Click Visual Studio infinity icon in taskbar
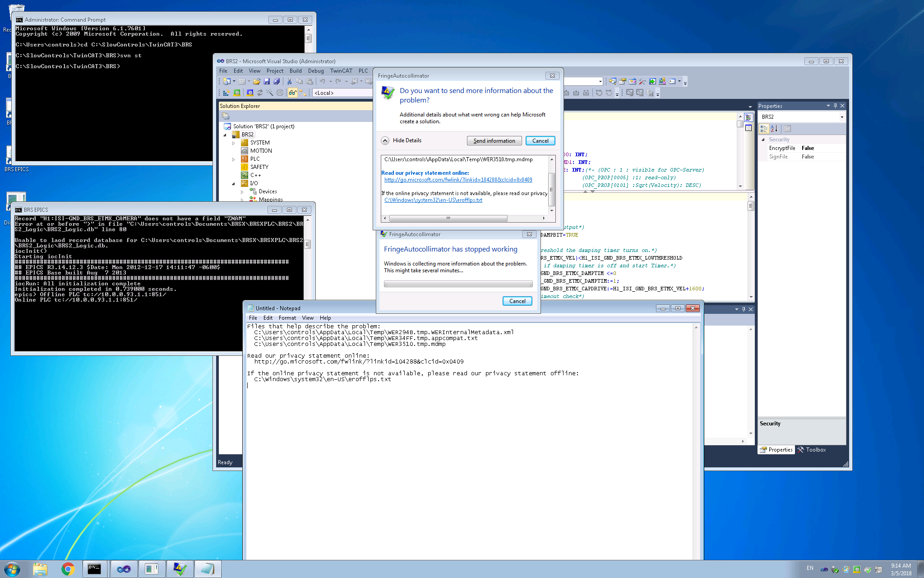924x578 pixels. tap(124, 569)
